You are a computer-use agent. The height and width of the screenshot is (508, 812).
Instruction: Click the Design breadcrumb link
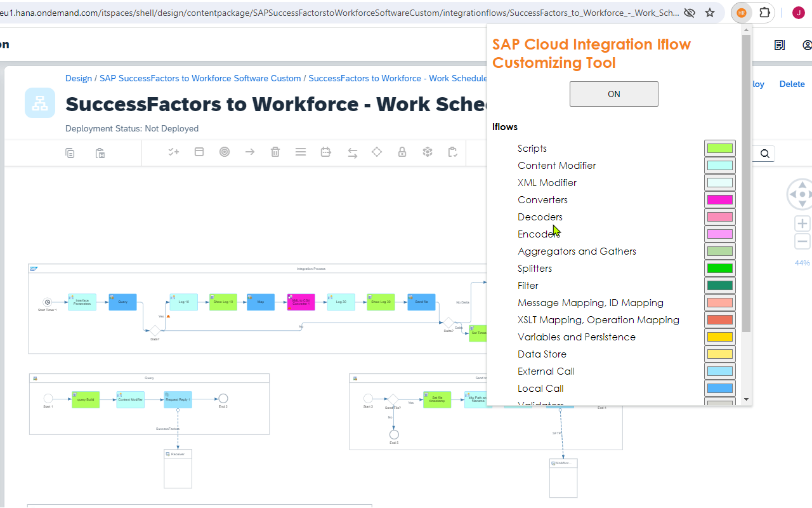coord(79,78)
